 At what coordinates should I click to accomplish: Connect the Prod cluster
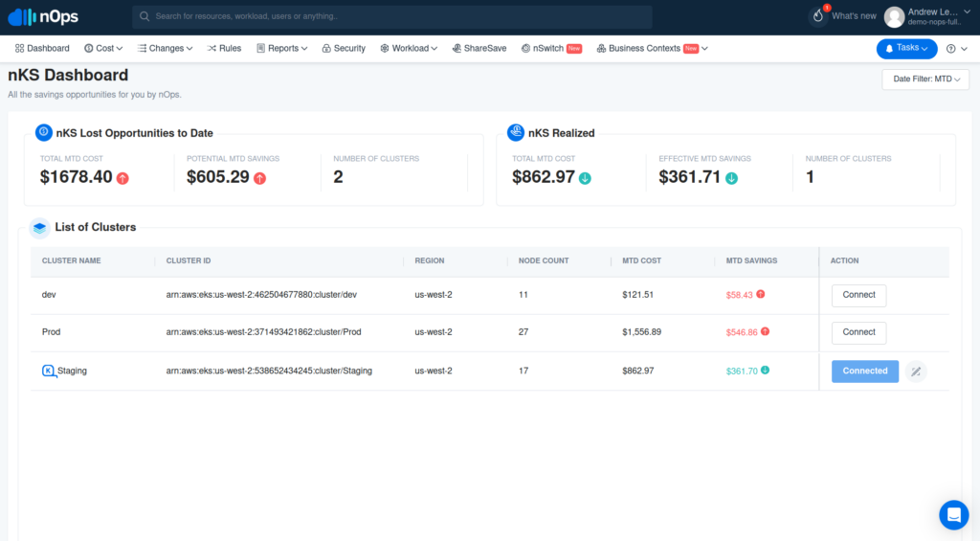pos(858,332)
